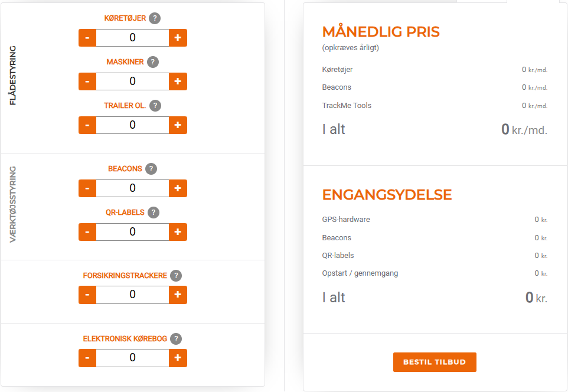The width and height of the screenshot is (568, 392).
Task: Click the Bestil Tilbud button
Action: [435, 362]
